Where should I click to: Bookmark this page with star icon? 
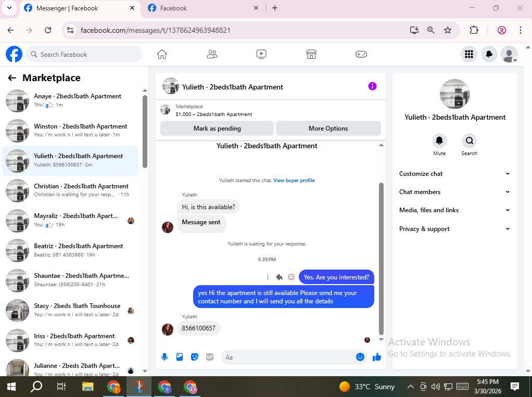(x=448, y=30)
